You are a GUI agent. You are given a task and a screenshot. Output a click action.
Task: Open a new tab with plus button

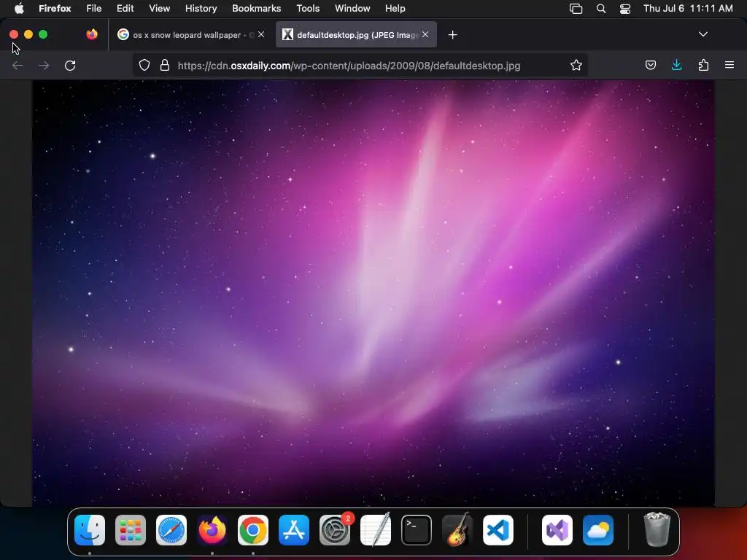click(x=452, y=35)
